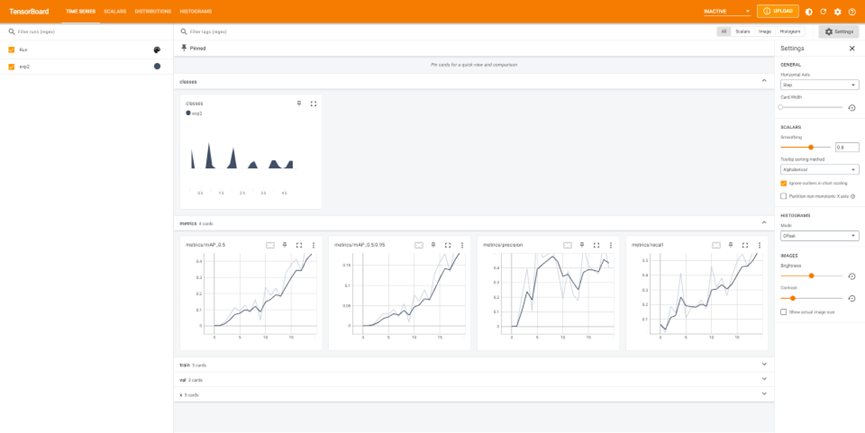
Task: Reset the Contrast slider
Action: tap(852, 298)
